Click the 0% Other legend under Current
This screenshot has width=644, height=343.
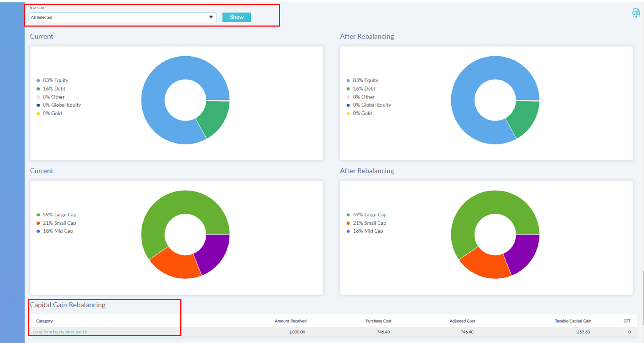pos(50,97)
